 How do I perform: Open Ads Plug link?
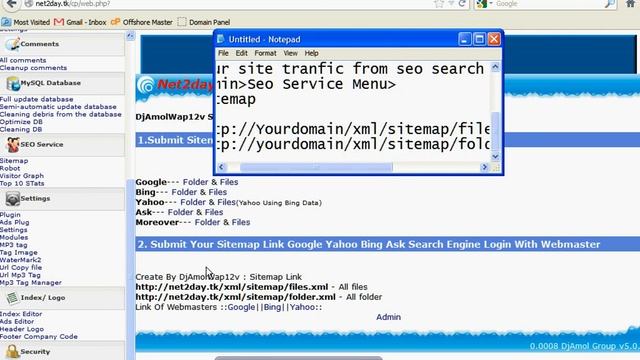click(x=15, y=222)
